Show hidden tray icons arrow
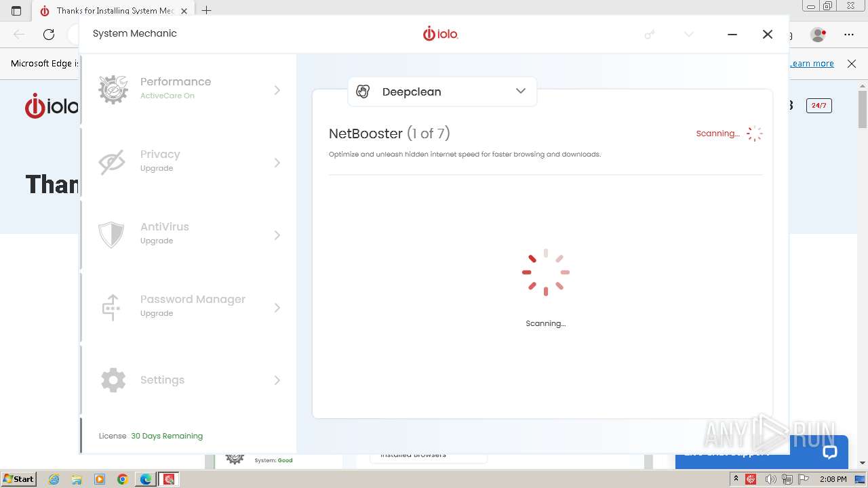The image size is (868, 488). (x=736, y=479)
